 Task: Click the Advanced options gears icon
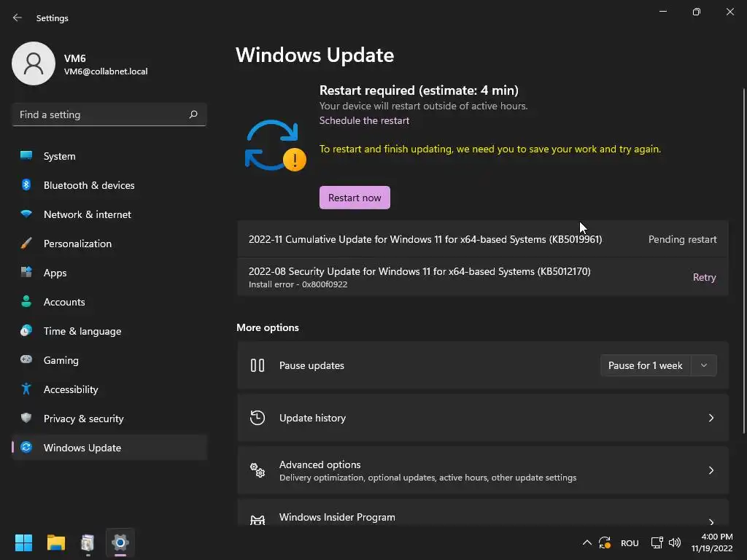pyautogui.click(x=258, y=470)
